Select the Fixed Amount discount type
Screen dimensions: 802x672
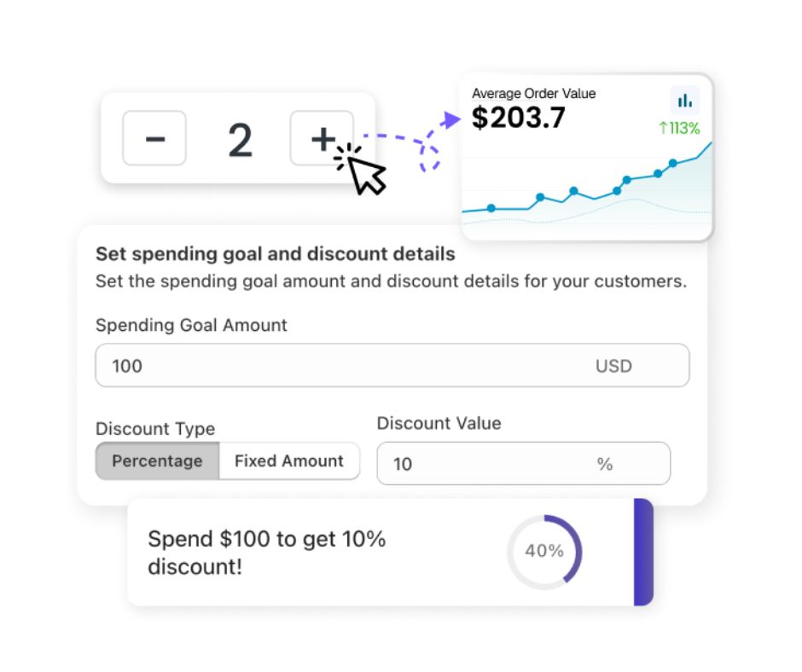[289, 461]
